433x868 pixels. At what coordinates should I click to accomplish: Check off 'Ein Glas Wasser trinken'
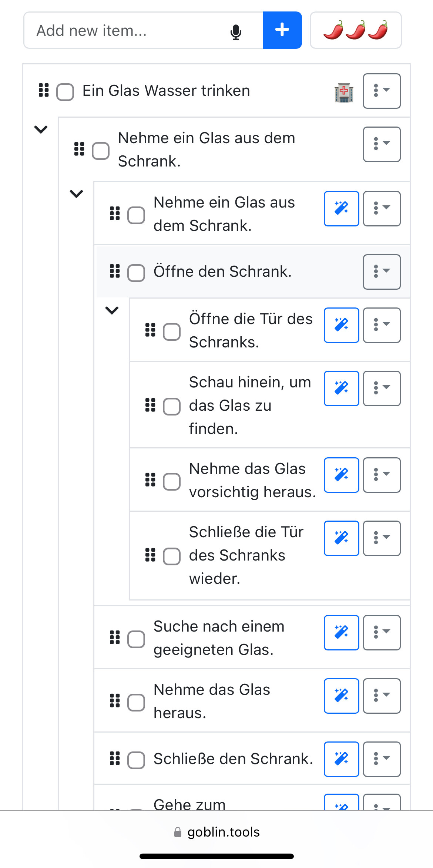pos(65,92)
